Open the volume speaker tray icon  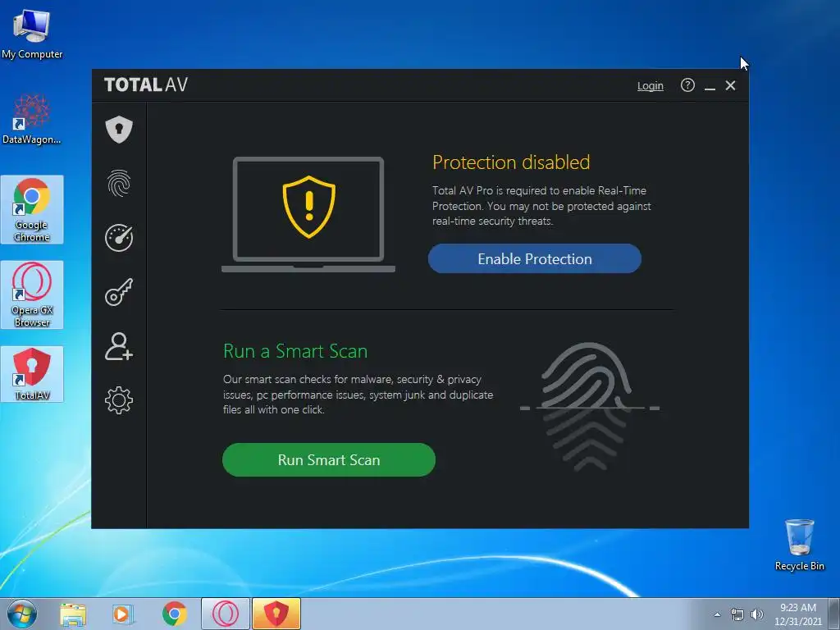(757, 614)
